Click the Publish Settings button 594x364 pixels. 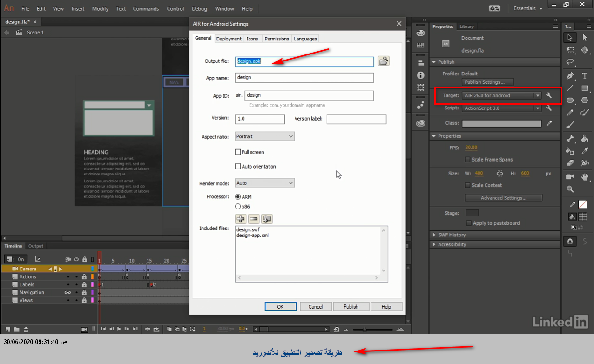click(x=488, y=82)
